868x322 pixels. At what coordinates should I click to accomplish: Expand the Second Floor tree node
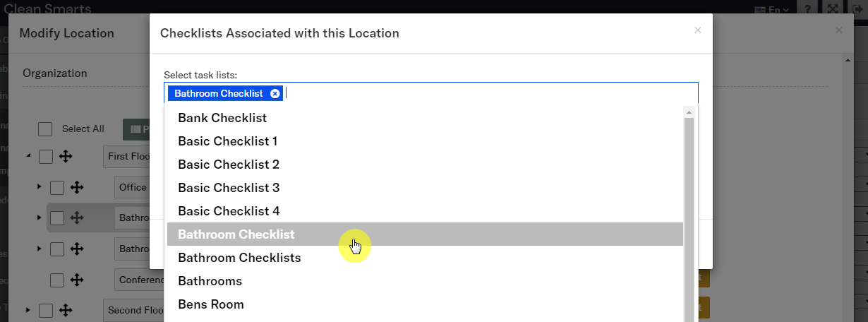tap(29, 310)
